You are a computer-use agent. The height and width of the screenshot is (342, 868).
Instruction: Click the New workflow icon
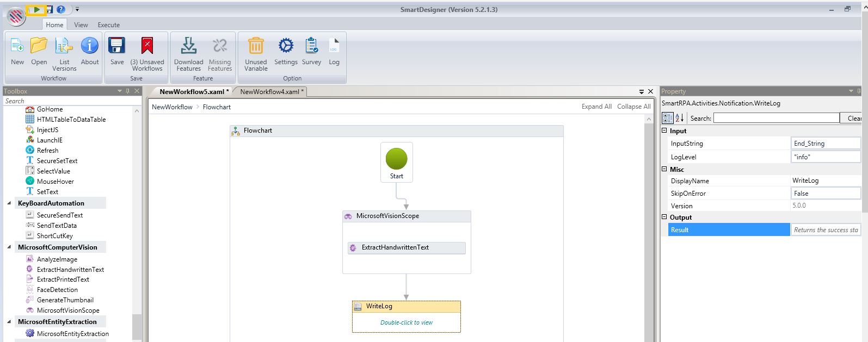17,47
